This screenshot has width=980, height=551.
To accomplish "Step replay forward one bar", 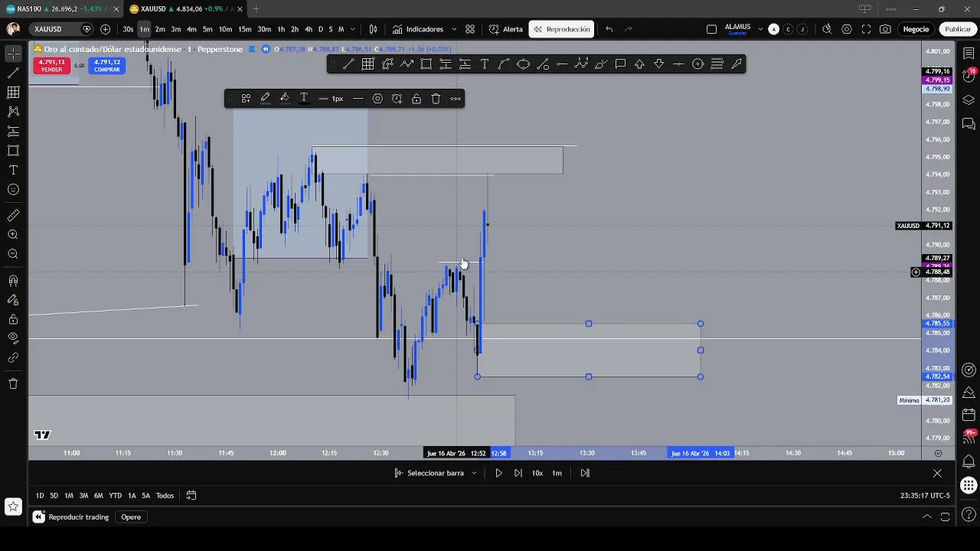I will pyautogui.click(x=518, y=473).
